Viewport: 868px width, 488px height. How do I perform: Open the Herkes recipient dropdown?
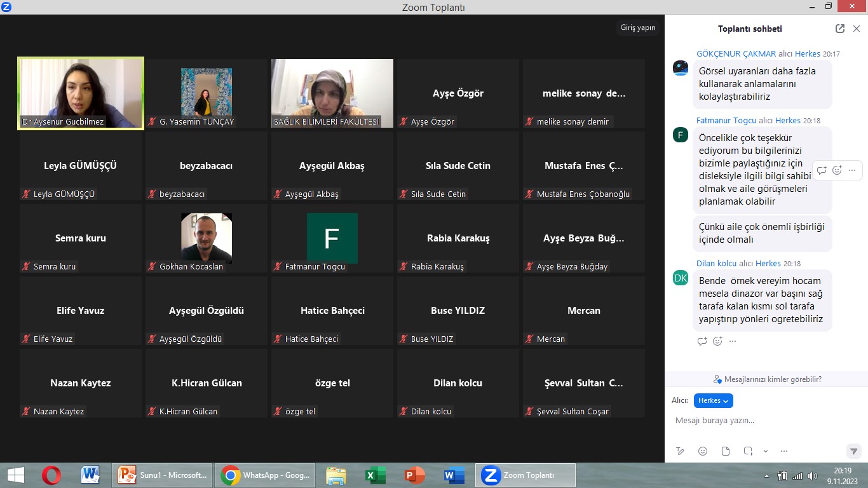point(713,400)
